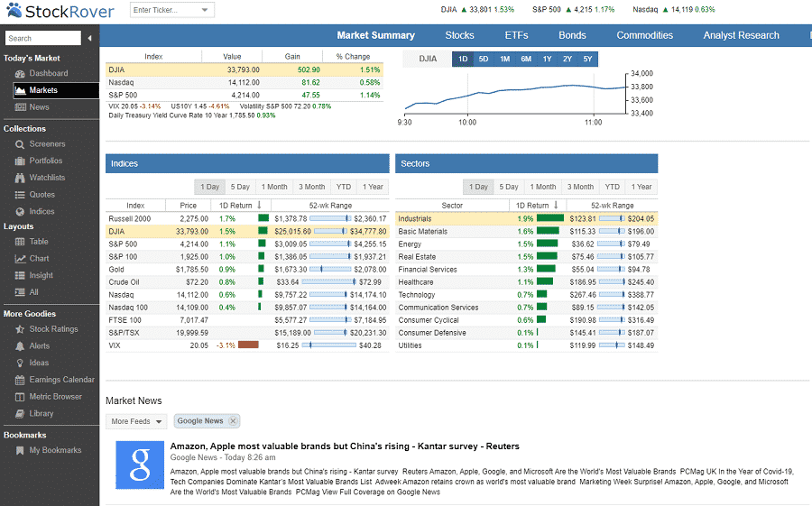The height and width of the screenshot is (506, 812).
Task: Select the Watchlists icon
Action: coord(21,178)
